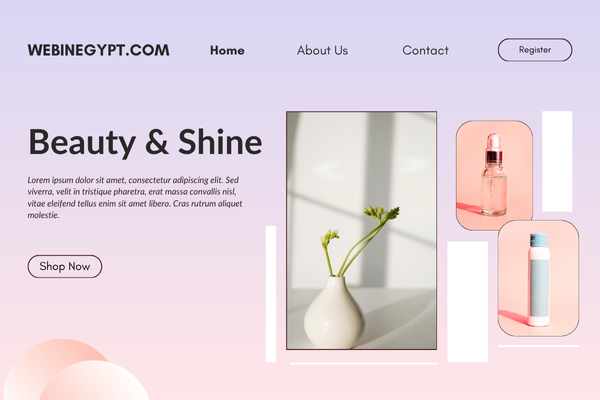
Task: Open the serum dropper bottle image
Action: click(494, 175)
